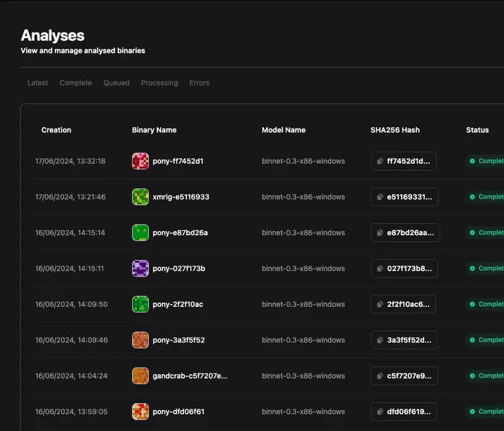Click the pony-dfd06f61 identicon
The image size is (504, 431).
(x=140, y=411)
